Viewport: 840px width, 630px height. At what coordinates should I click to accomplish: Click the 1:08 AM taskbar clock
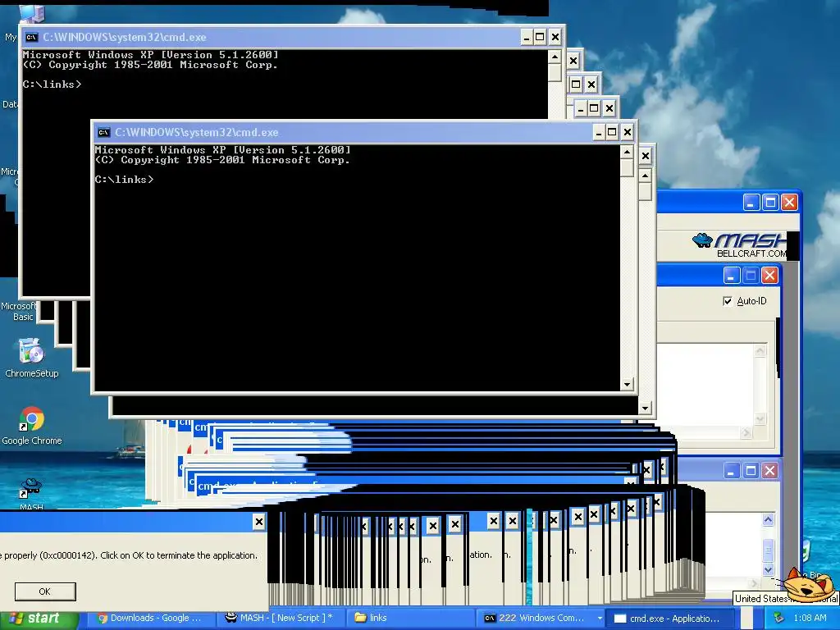pyautogui.click(x=810, y=619)
